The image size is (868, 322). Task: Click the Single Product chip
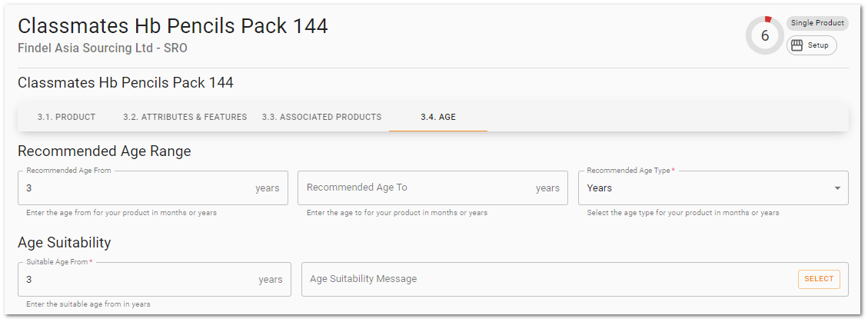[x=817, y=23]
